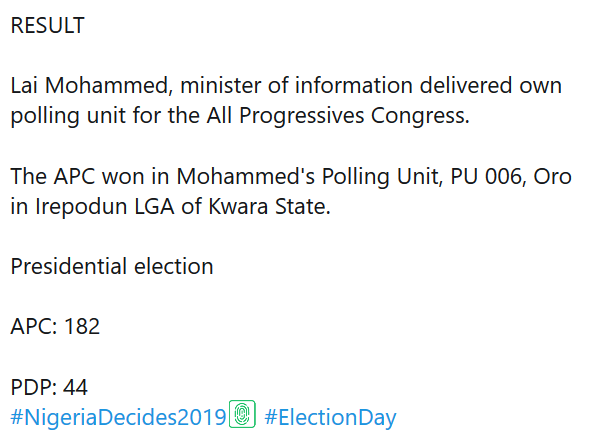
Task: Open the #ElectionDay hashtag link
Action: point(330,417)
